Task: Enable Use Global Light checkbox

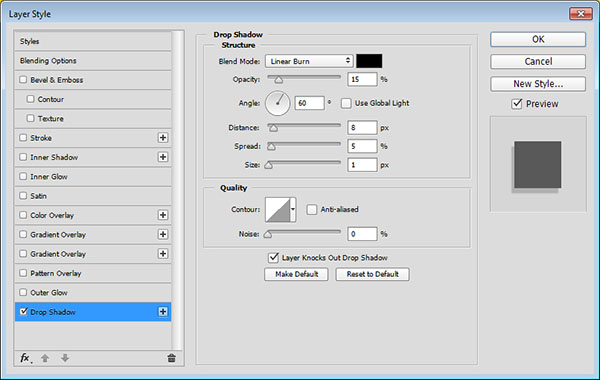Action: [x=346, y=103]
